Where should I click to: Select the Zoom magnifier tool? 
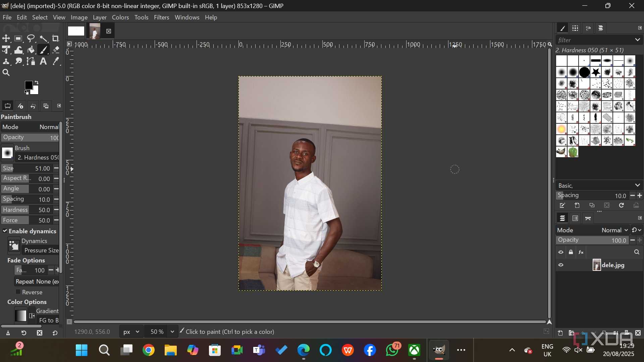[x=6, y=73]
